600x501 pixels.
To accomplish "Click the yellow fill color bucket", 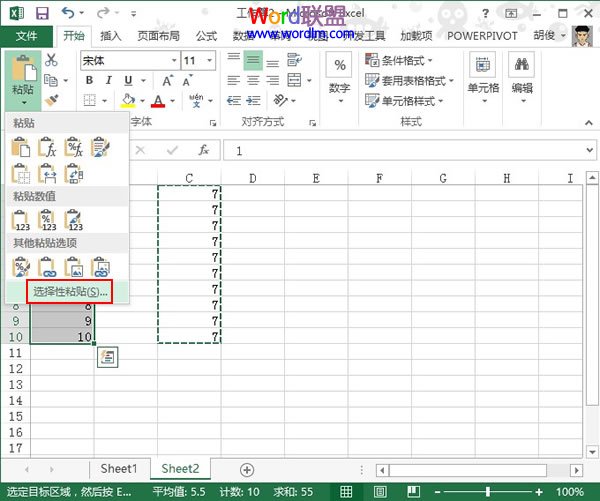I will (128, 101).
